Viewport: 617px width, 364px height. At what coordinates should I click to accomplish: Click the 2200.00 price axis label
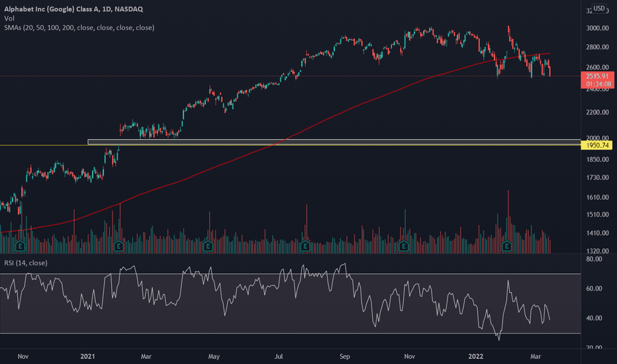tap(597, 112)
